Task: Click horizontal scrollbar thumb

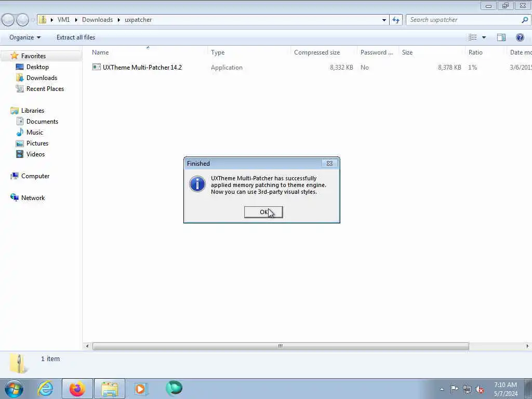Action: tap(281, 346)
